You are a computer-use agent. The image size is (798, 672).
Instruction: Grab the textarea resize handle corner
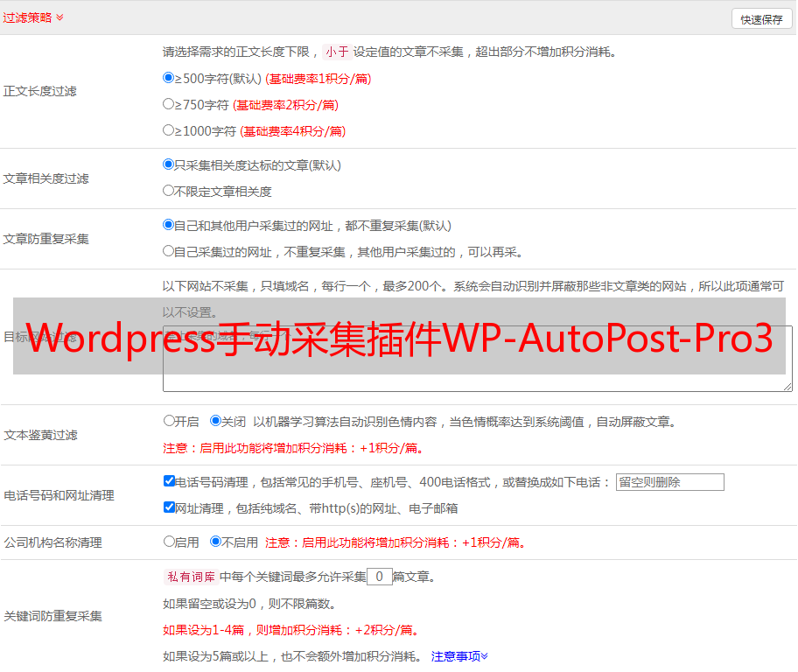click(787, 387)
